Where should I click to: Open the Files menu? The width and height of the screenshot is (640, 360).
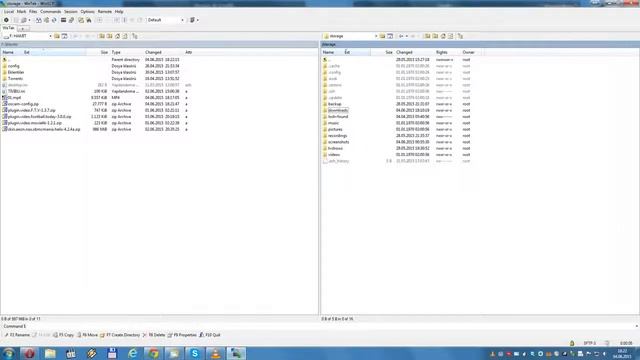click(33, 12)
